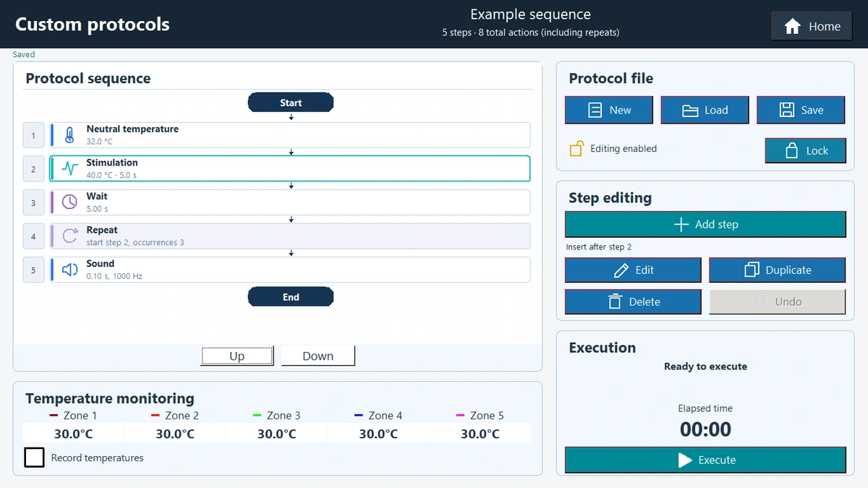868x488 pixels.
Task: Click the pulse waveform icon of Stimulation step
Action: click(69, 168)
